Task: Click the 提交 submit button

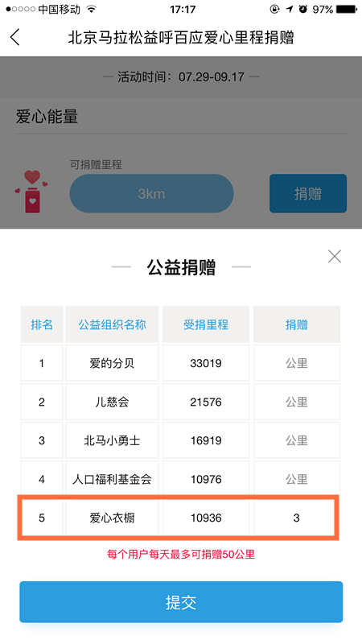Action: [x=181, y=601]
